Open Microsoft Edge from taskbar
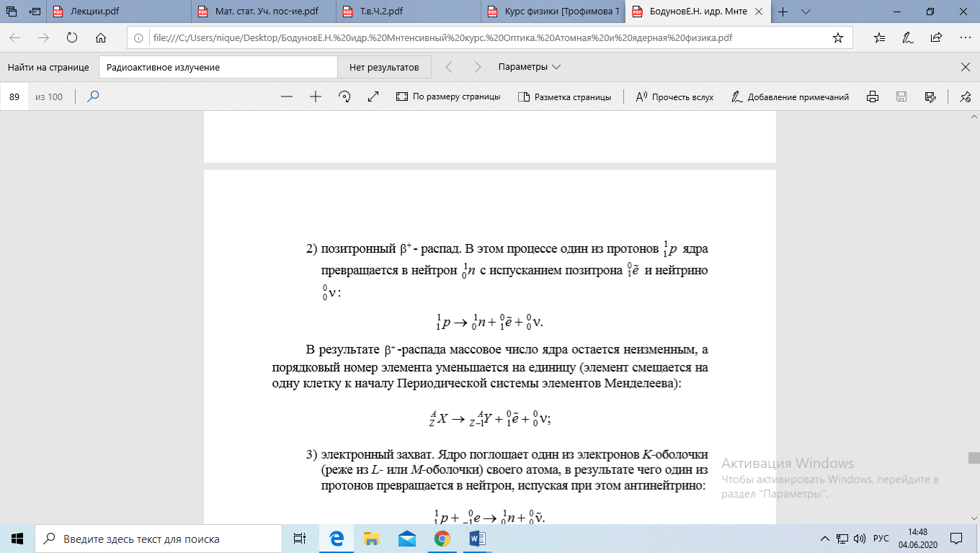 [336, 538]
